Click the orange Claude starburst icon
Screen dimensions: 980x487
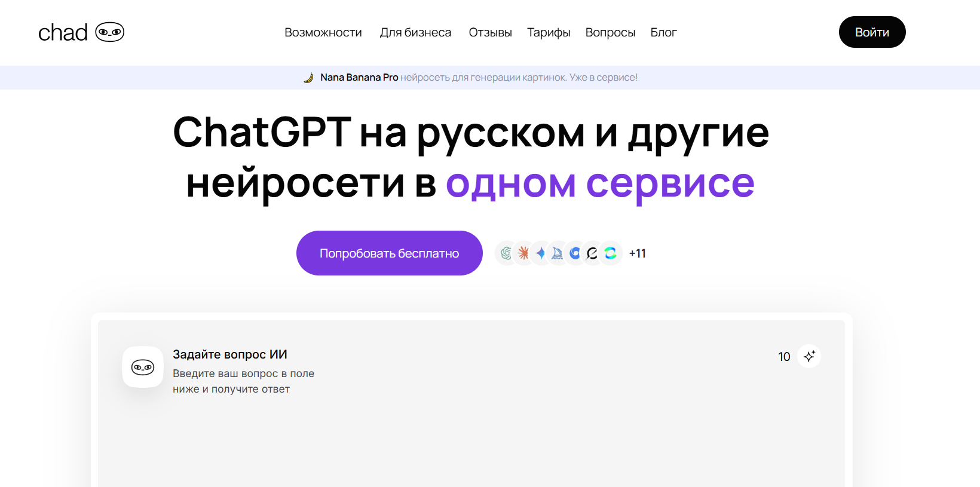tap(523, 253)
